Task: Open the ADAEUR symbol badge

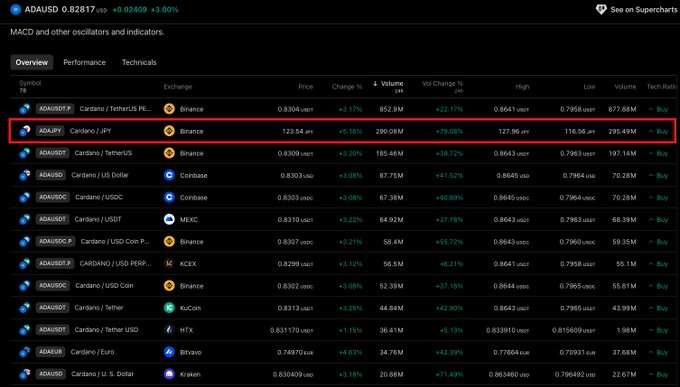Action: click(51, 352)
